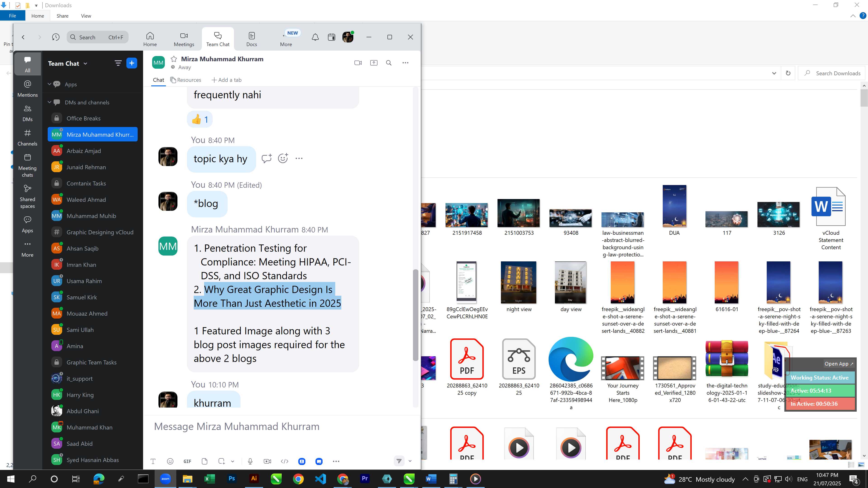This screenshot has width=868, height=488.
Task: Expand address bar history dropdown in Explorer
Action: coord(774,73)
